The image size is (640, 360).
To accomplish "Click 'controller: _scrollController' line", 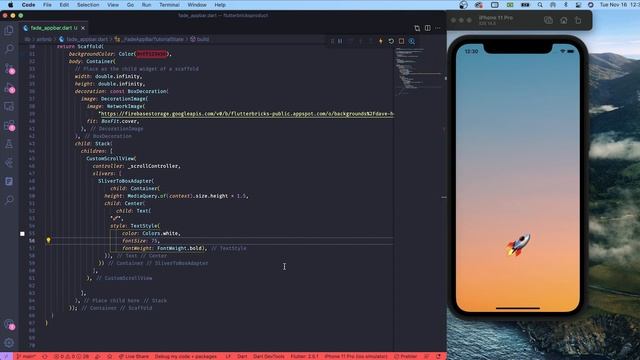I will click(x=136, y=166).
